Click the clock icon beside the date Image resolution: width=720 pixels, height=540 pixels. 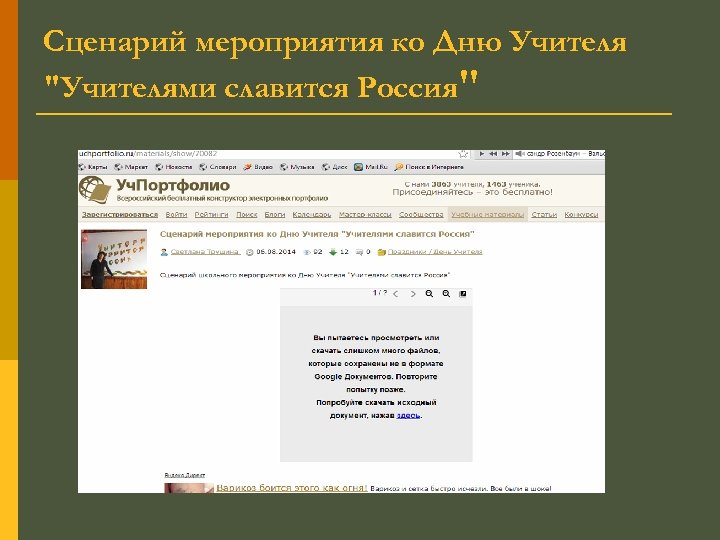(250, 252)
